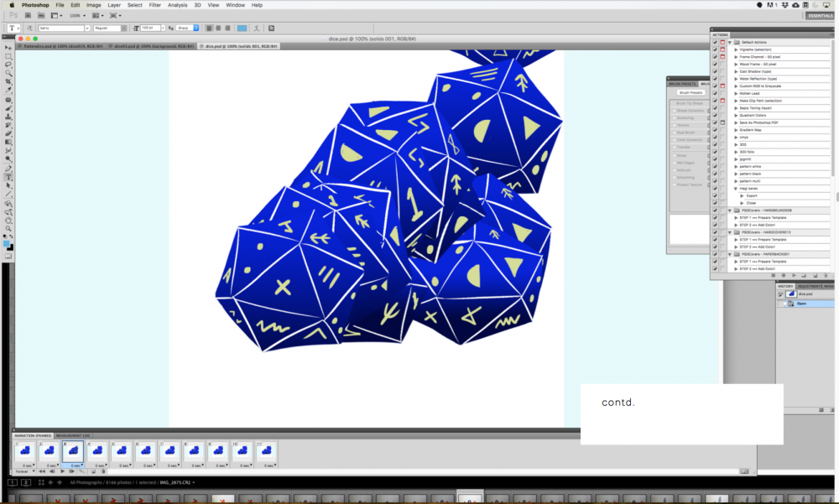The image size is (839, 504).
Task: Click the left align text icon
Action: [209, 29]
